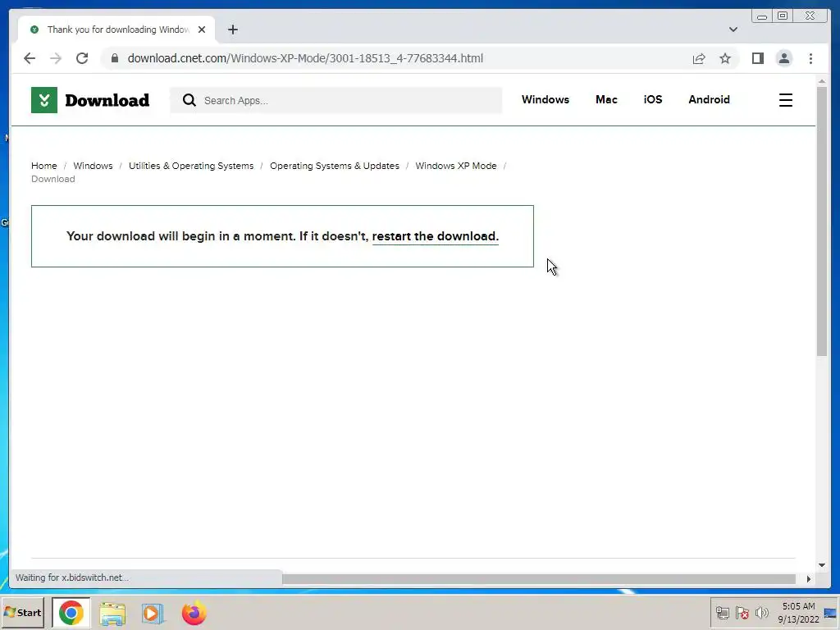
Task: Open the Windows category menu
Action: pos(546,99)
